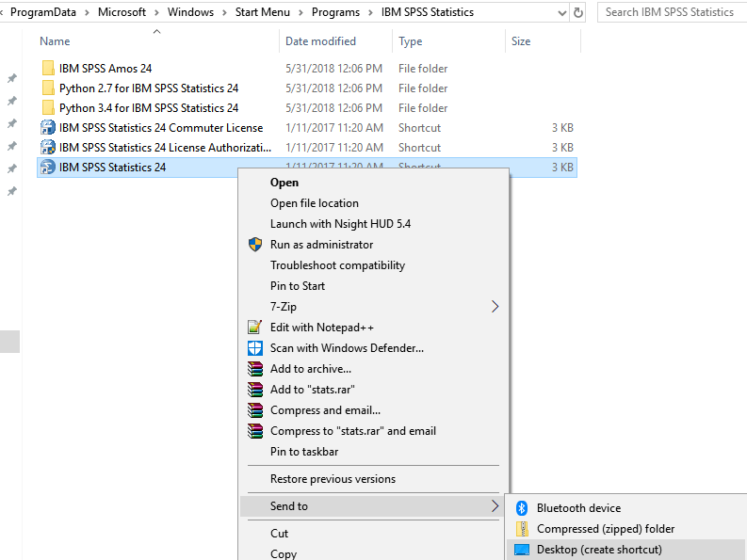
Task: Open the 7-Zip menu entry
Action: [x=284, y=306]
